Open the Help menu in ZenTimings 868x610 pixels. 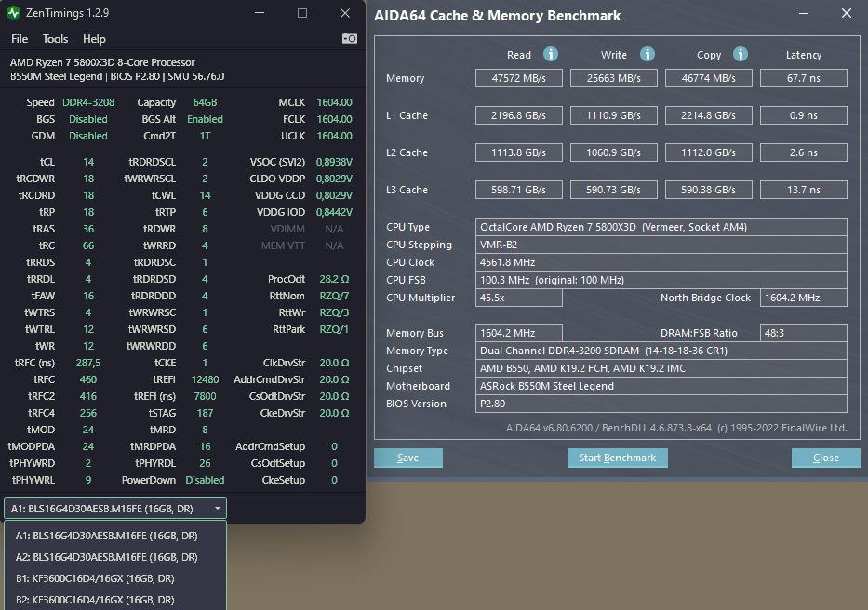pyautogui.click(x=94, y=39)
